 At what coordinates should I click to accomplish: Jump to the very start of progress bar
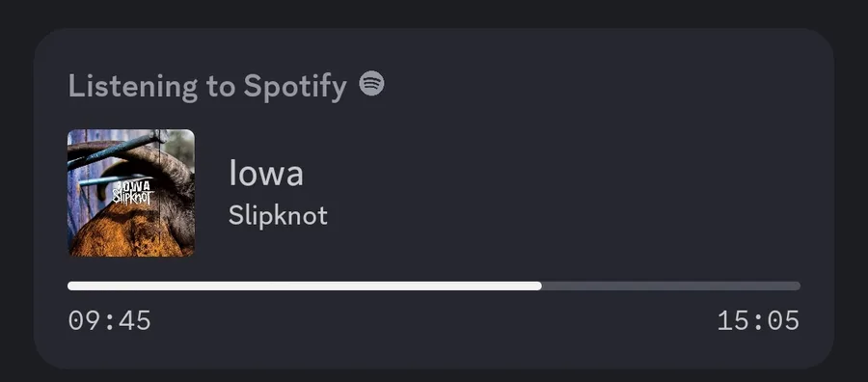[x=69, y=286]
